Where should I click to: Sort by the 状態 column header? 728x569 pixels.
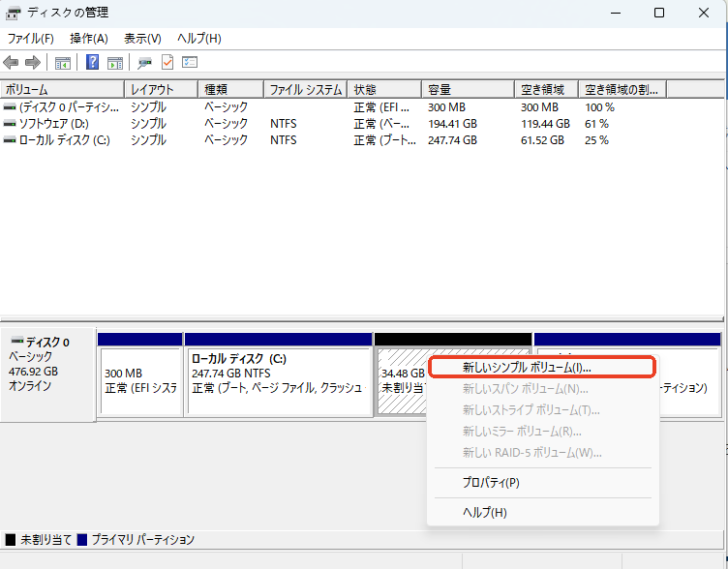pos(384,90)
